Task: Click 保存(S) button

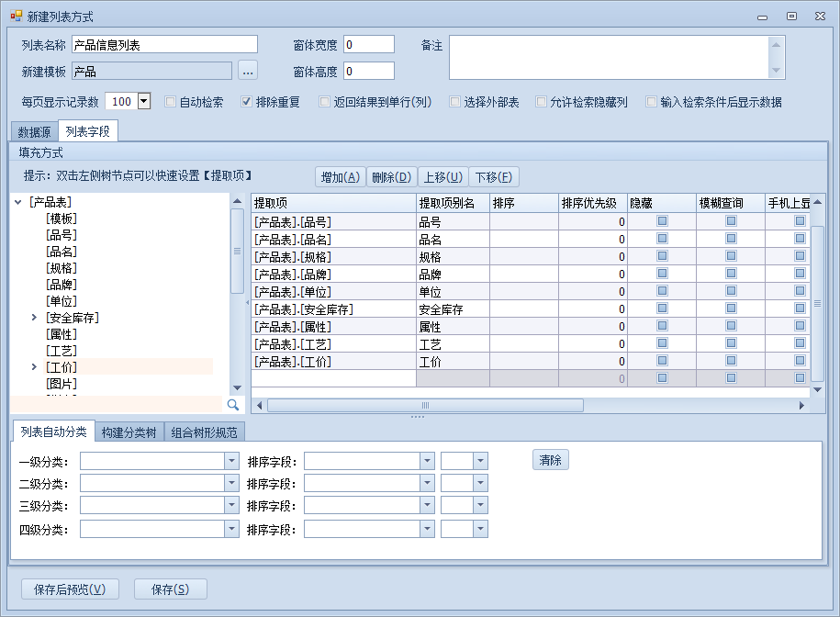Action: point(171,589)
